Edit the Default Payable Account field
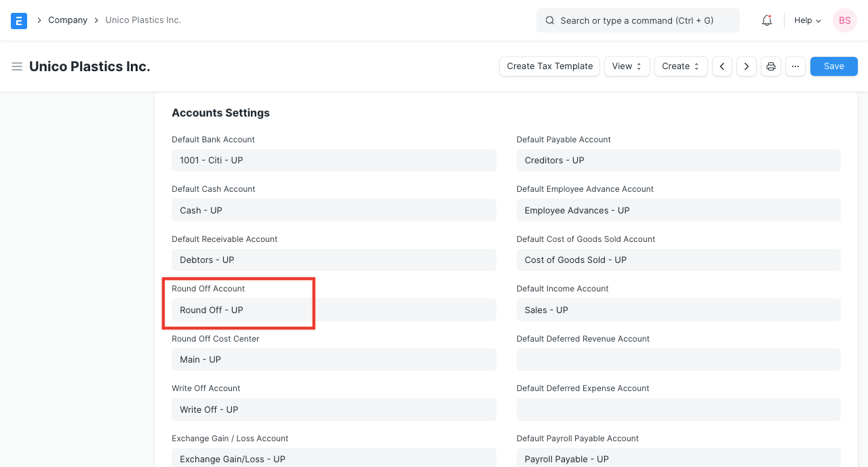 coord(678,161)
